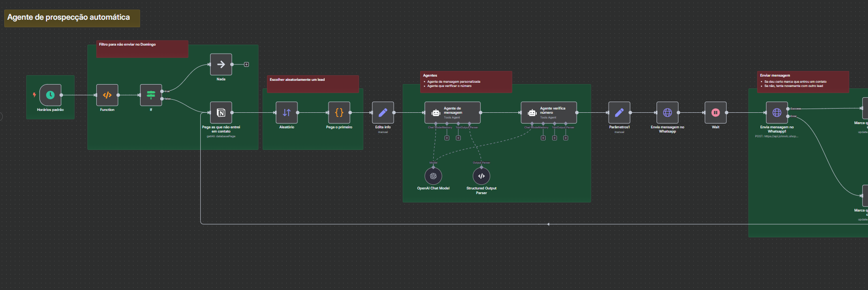Click the false output of the If node

pos(163,99)
